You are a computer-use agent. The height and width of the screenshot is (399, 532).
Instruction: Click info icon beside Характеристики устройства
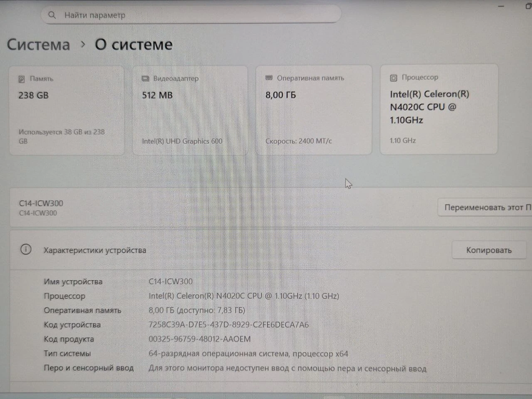[26, 250]
